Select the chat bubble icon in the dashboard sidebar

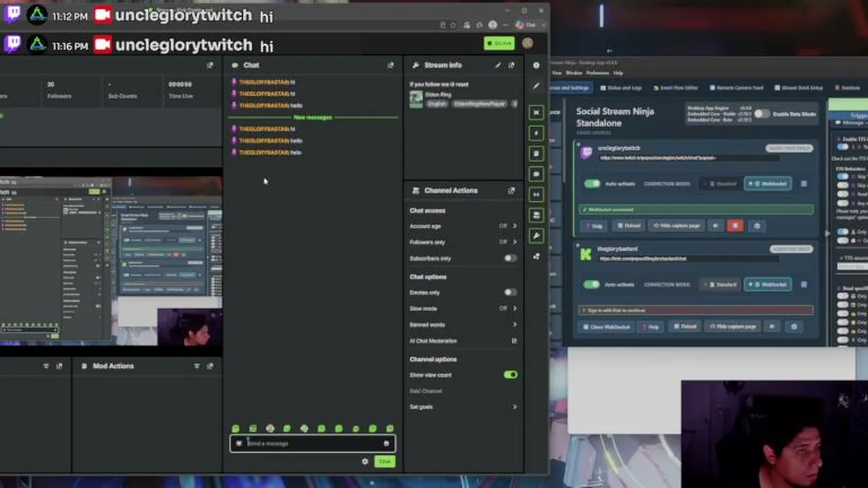536,174
